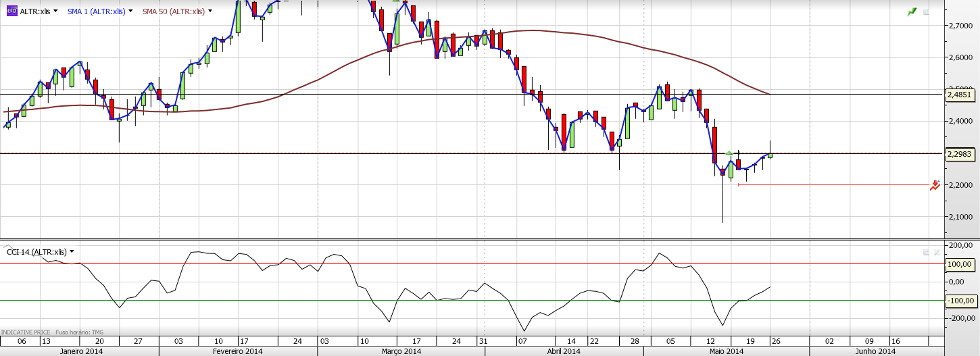
Task: Click the Abril 2014 month label
Action: coord(563,351)
